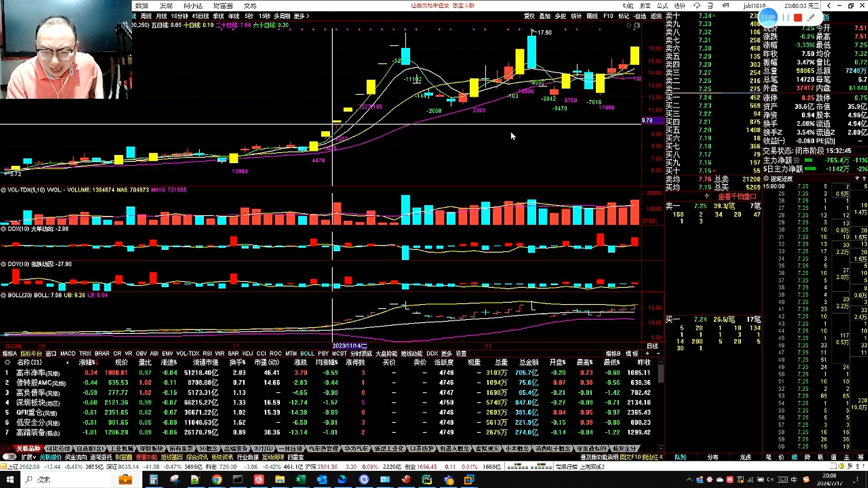Screen dimensions: 868x488
Task: Toggle the BOLL indicator circle icon
Action: (3, 295)
